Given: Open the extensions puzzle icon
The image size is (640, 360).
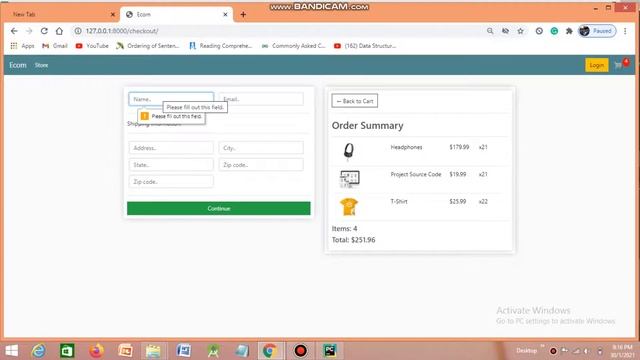Looking at the screenshot, I should click(569, 31).
